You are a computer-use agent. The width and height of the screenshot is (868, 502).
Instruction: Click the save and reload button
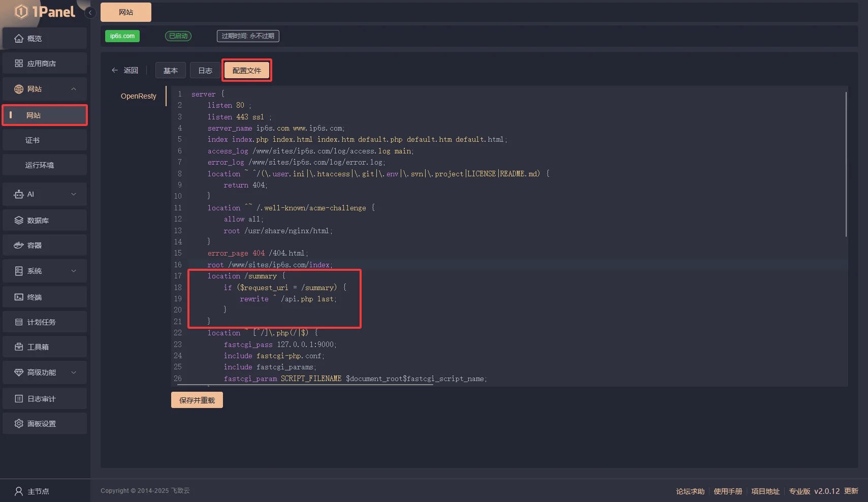tap(197, 400)
